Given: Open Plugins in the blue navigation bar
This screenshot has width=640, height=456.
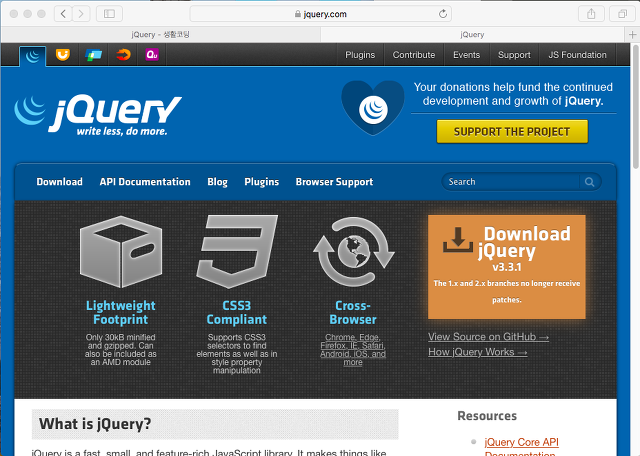Looking at the screenshot, I should 262,182.
